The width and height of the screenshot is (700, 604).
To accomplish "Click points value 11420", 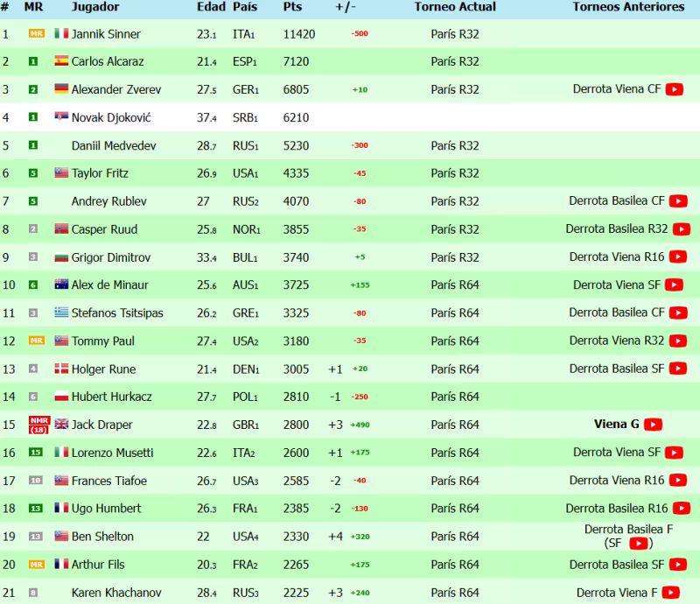I will click(x=299, y=34).
